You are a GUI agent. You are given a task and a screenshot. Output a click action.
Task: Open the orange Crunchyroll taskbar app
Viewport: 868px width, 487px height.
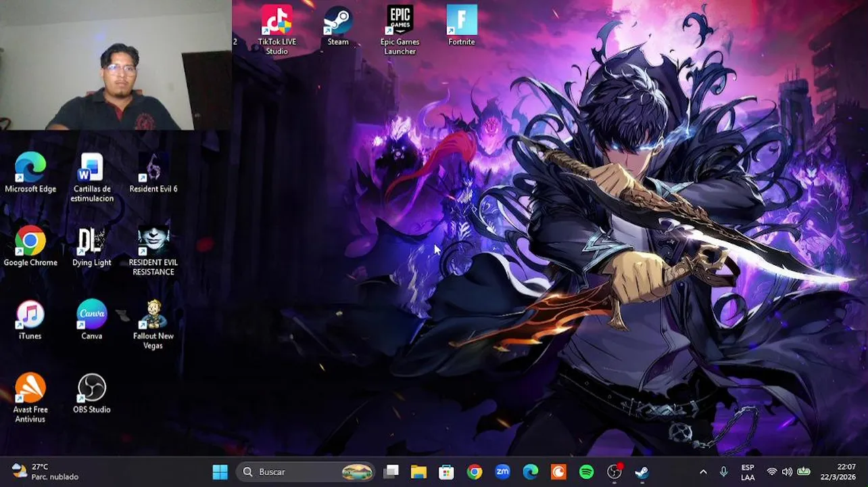click(x=558, y=471)
